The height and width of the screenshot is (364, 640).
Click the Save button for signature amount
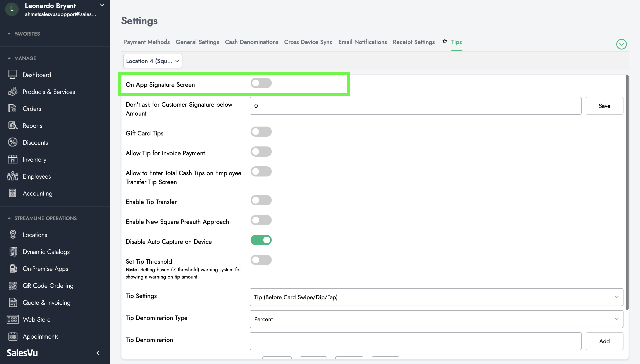[605, 106]
